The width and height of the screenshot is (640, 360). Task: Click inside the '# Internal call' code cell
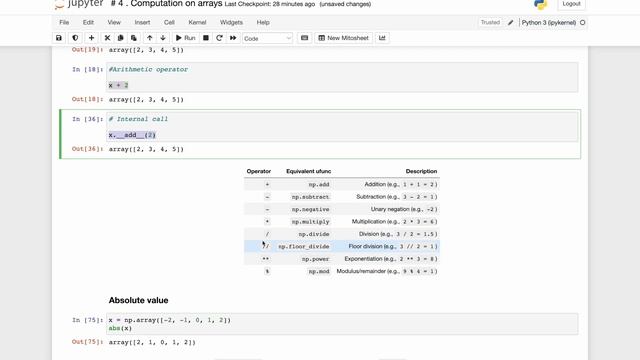pos(342,127)
